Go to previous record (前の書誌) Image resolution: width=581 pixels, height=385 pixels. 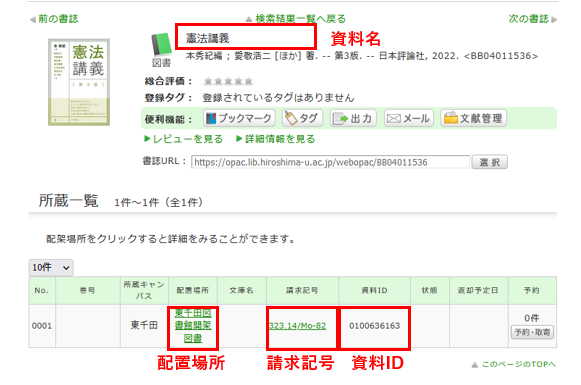tap(54, 19)
